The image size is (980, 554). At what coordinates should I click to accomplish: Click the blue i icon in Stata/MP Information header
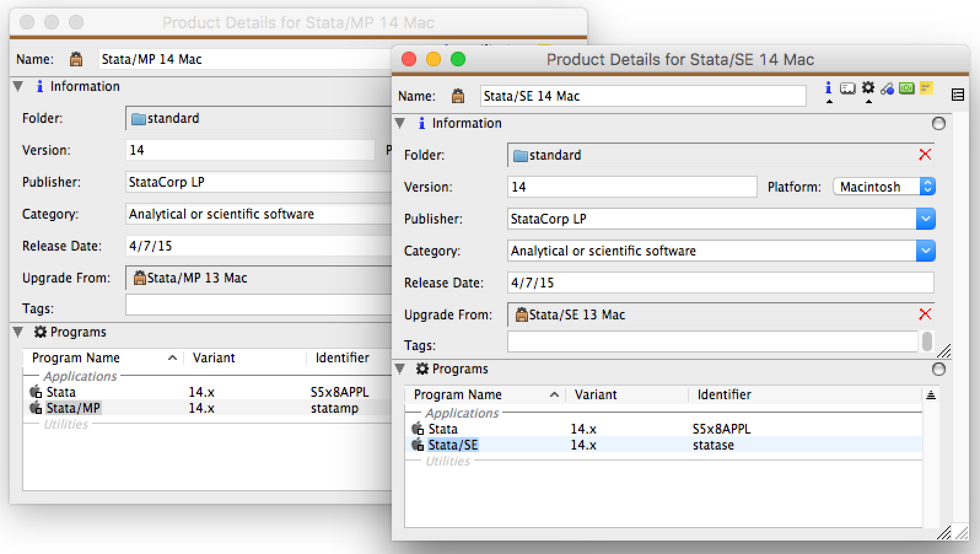click(39, 86)
